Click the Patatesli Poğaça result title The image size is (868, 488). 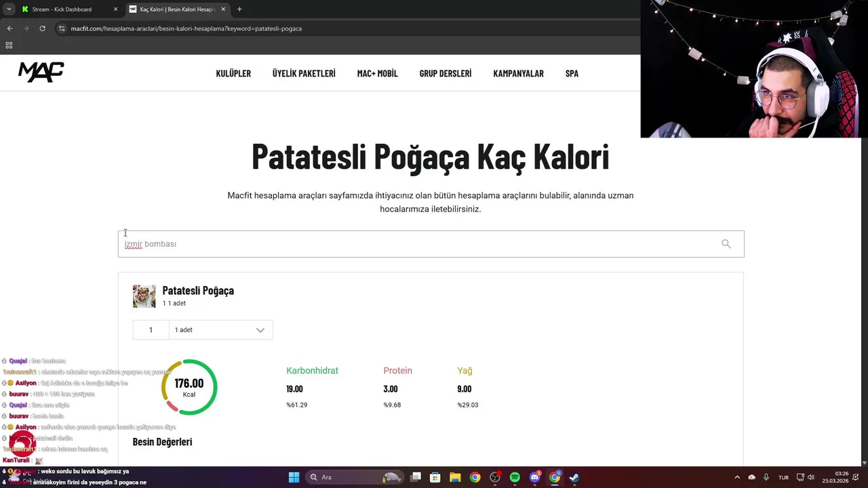[x=198, y=290]
